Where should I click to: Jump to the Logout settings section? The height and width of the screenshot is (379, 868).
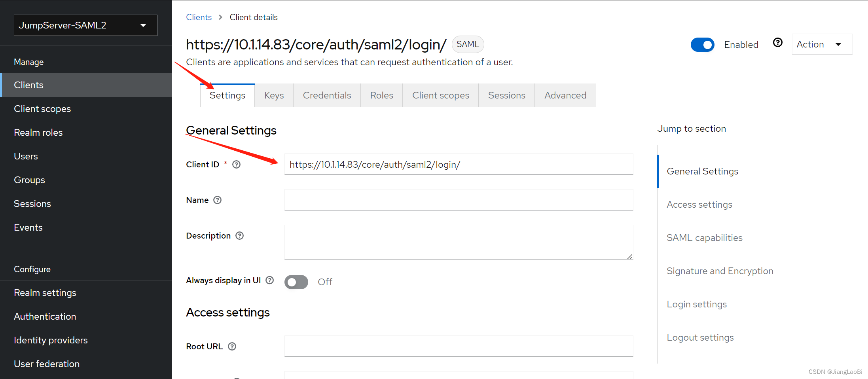pyautogui.click(x=700, y=337)
